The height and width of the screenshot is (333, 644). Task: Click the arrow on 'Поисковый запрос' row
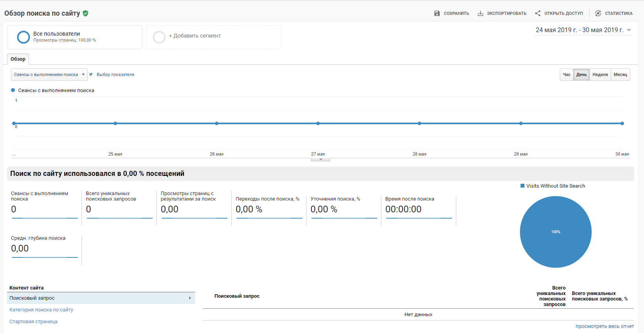[190, 298]
